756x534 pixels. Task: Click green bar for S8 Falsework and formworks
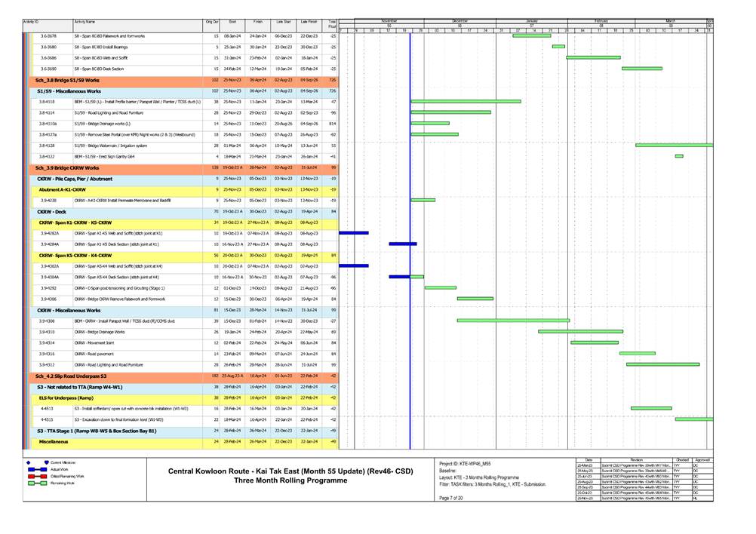531,35
